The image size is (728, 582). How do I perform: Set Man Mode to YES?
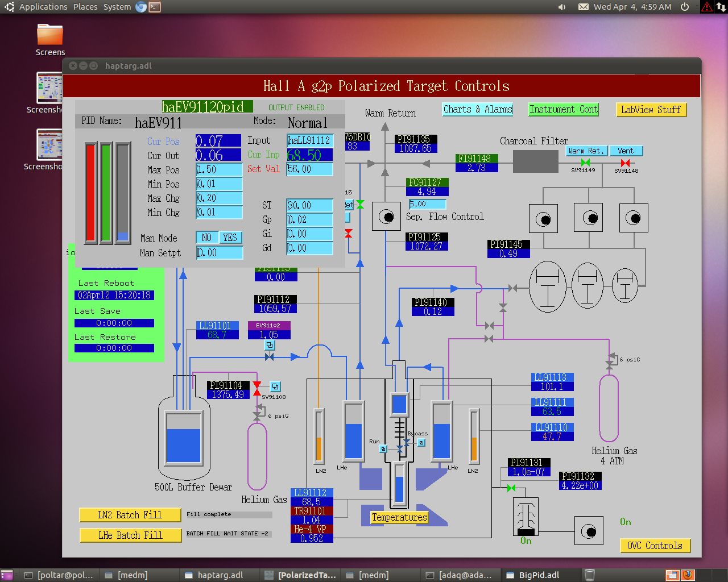tap(230, 238)
